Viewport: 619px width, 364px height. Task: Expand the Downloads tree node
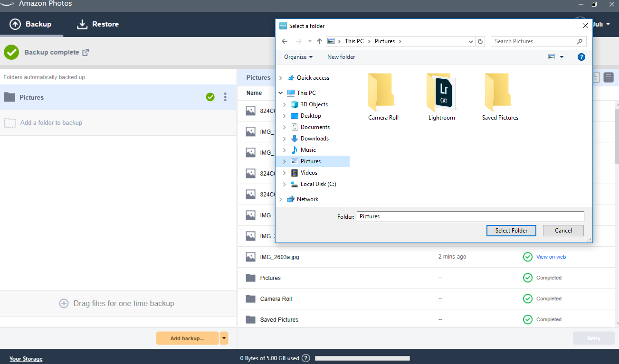(x=285, y=139)
